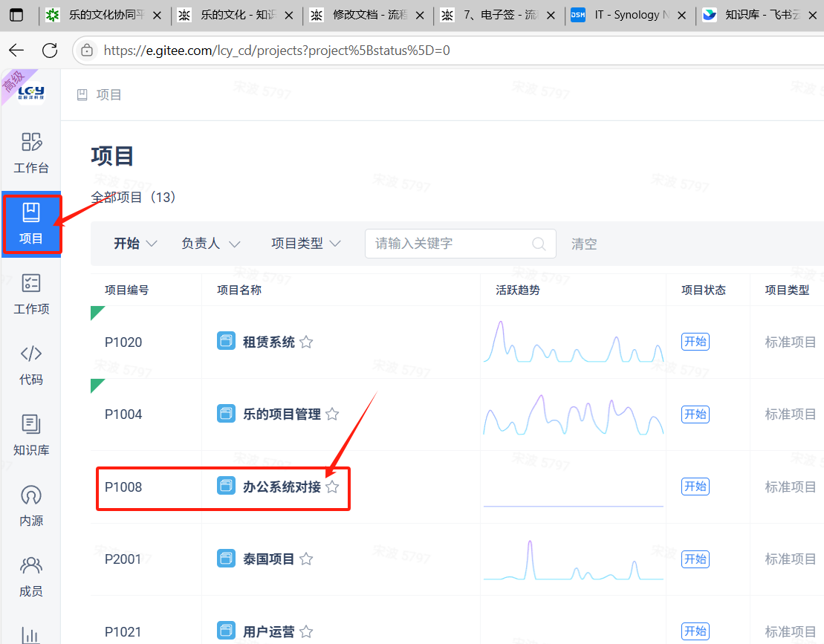Expand the 开始 status filter dropdown
The width and height of the screenshot is (824, 644).
[x=135, y=244]
